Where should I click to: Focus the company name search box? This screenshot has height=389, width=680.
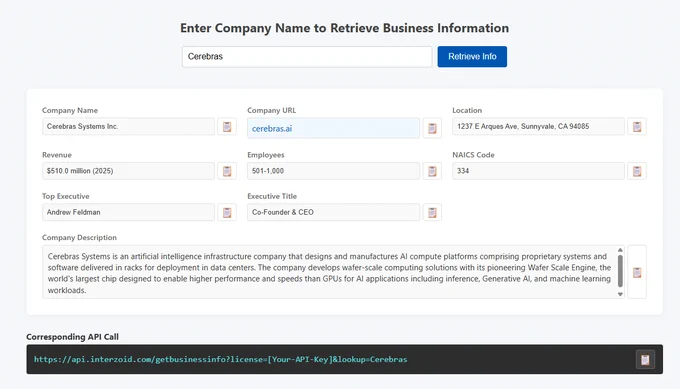307,56
